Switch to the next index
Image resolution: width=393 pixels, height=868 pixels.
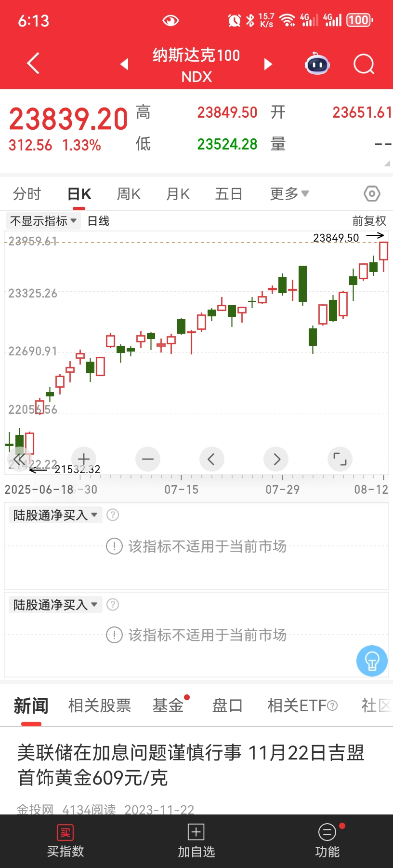[x=268, y=64]
